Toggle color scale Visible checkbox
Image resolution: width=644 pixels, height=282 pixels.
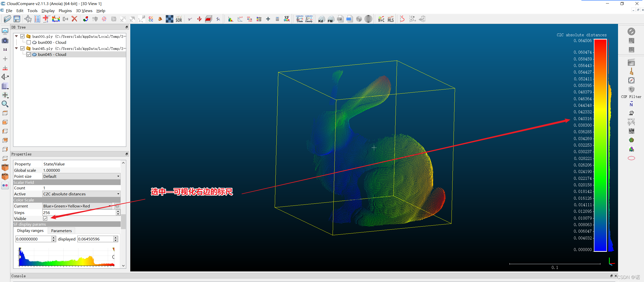(x=45, y=219)
